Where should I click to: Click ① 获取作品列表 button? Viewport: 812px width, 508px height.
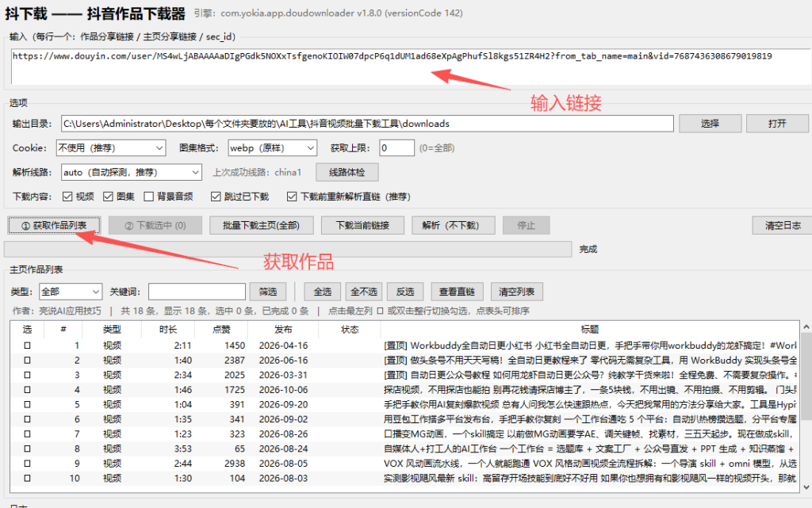point(54,226)
